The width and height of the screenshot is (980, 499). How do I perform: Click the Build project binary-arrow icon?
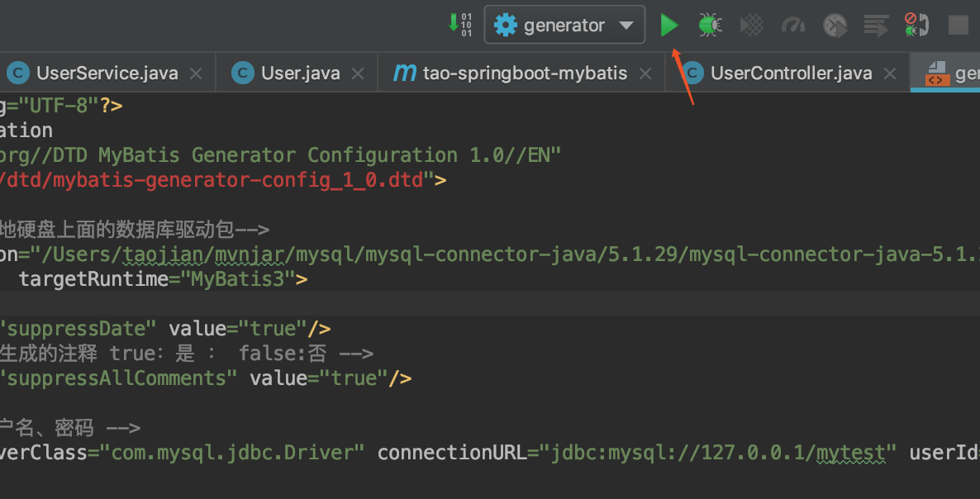coord(459,25)
